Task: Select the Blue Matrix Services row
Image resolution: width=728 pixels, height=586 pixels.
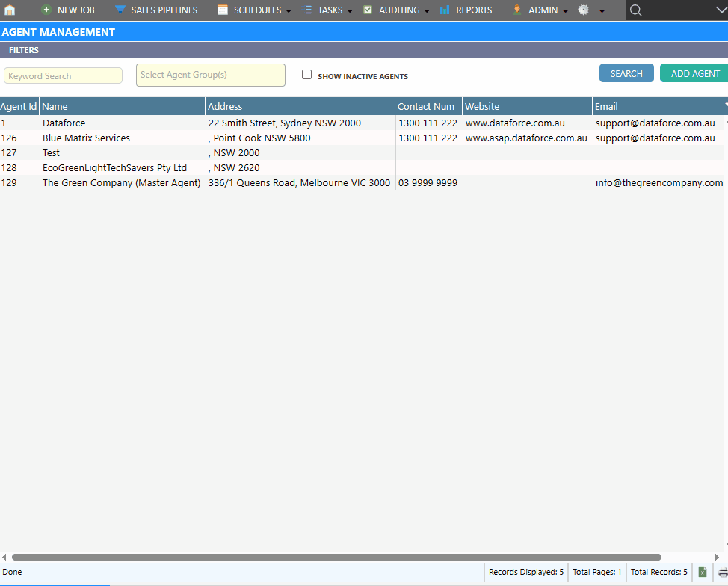Action: [86, 138]
